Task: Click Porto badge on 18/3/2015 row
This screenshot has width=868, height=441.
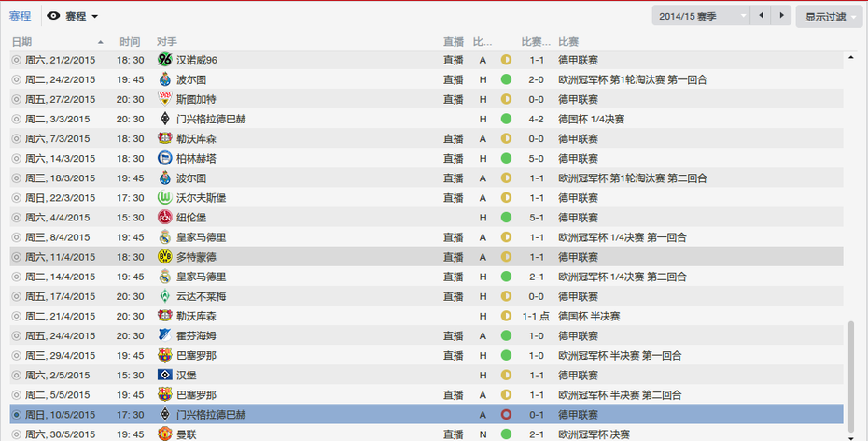Action: pyautogui.click(x=165, y=178)
